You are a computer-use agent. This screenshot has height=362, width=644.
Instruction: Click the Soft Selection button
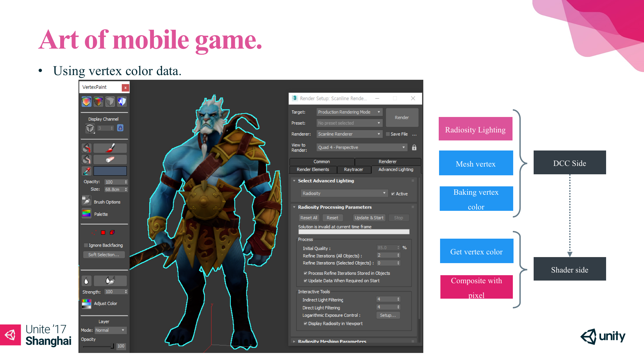pyautogui.click(x=104, y=255)
